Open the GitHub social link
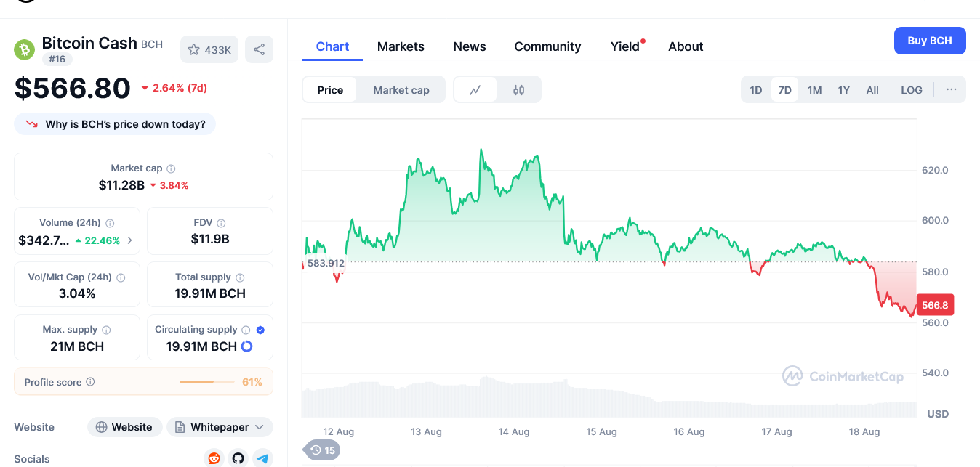The width and height of the screenshot is (980, 467). click(x=238, y=458)
